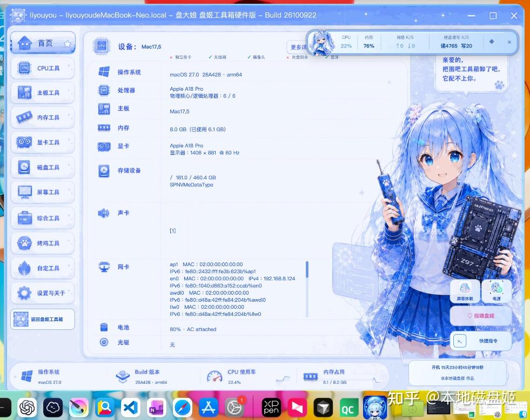530x420 pixels.
Task: Click the storage type "SPNVMeDataType"
Action: click(191, 185)
